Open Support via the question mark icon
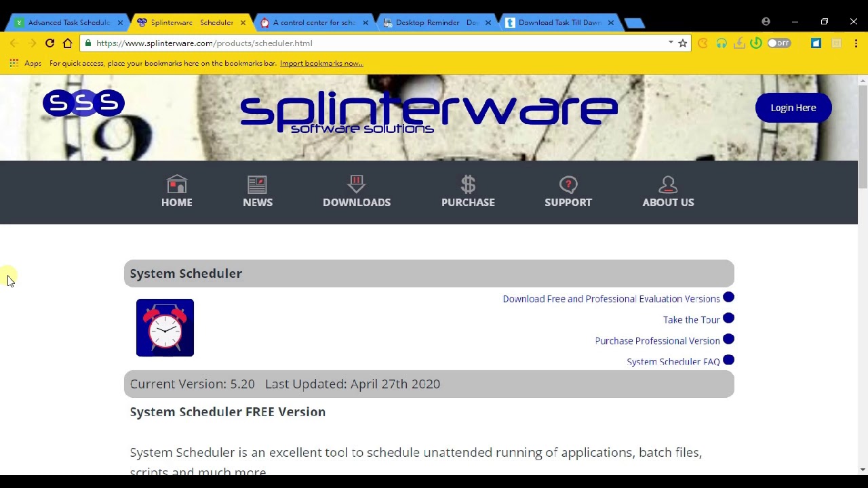Image resolution: width=868 pixels, height=488 pixels. [568, 184]
